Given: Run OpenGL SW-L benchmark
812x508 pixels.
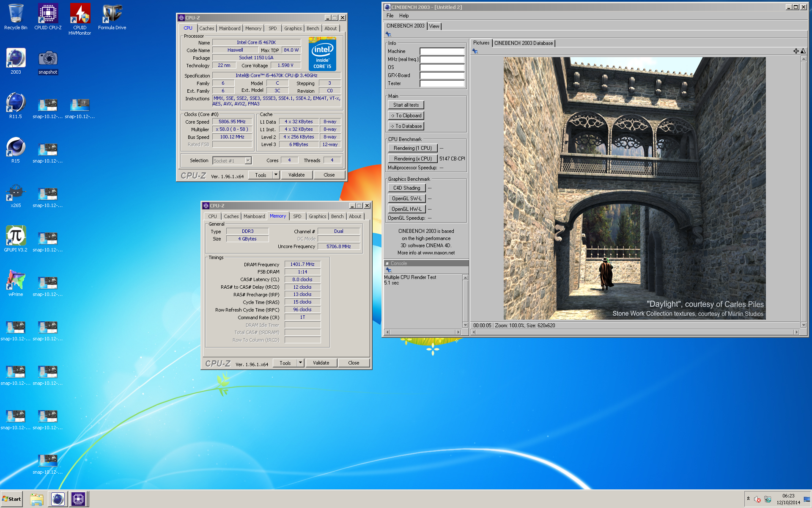Looking at the screenshot, I should point(406,199).
